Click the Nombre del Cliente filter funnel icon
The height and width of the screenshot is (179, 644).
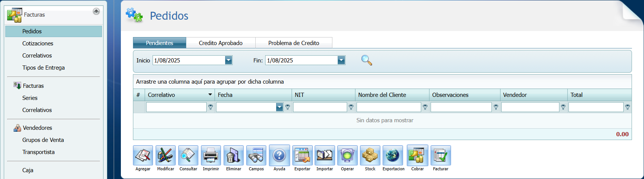click(425, 107)
